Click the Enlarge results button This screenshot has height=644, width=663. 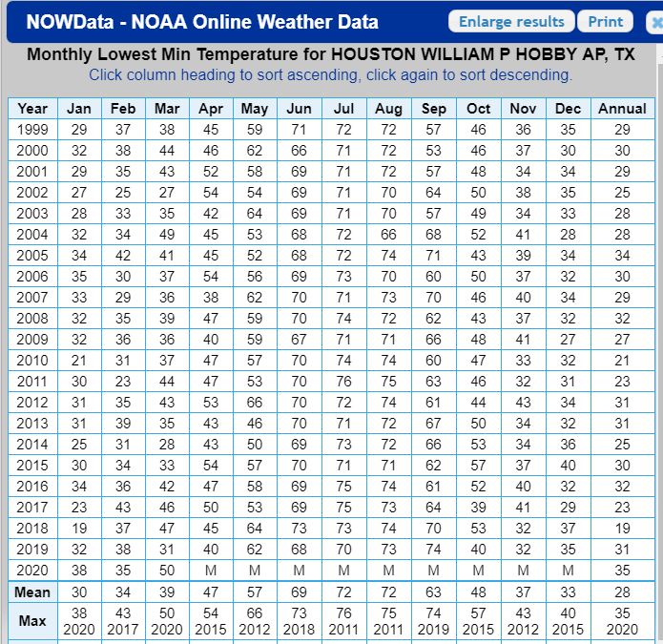(512, 22)
